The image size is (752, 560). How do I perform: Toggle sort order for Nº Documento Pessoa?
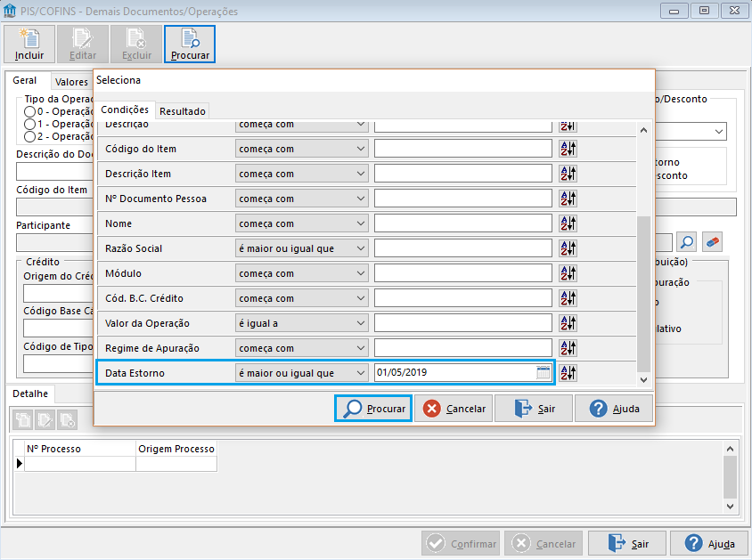[568, 199]
